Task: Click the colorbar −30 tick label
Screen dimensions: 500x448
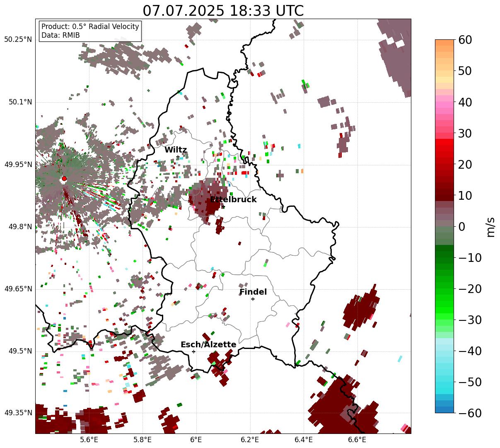Action: point(470,320)
